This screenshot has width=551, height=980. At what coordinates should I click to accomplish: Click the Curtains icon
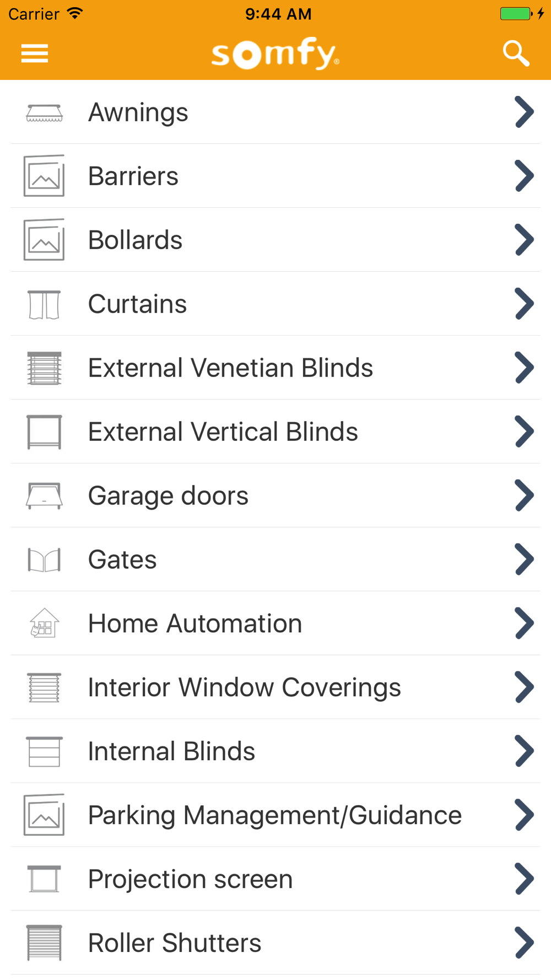[44, 304]
